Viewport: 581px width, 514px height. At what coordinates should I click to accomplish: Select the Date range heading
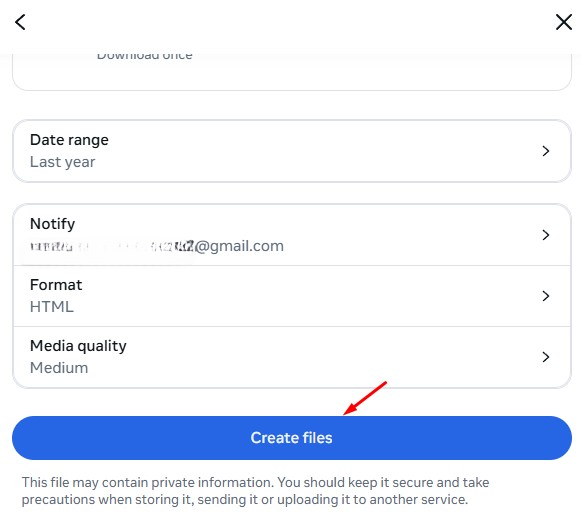[x=69, y=140]
